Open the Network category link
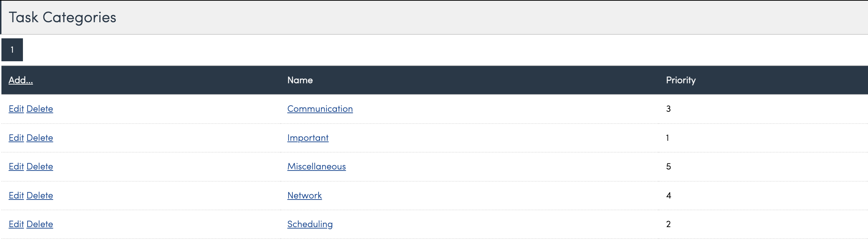Image resolution: width=868 pixels, height=240 pixels. [x=305, y=195]
